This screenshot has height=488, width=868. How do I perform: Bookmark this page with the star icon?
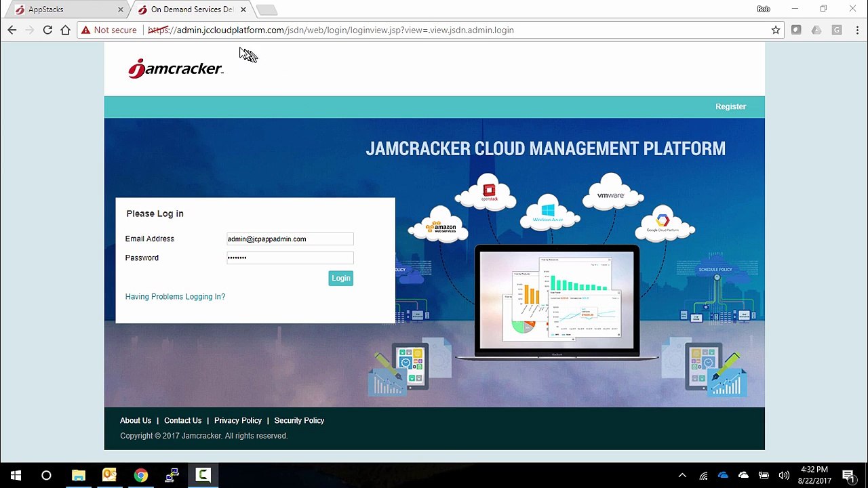click(776, 30)
